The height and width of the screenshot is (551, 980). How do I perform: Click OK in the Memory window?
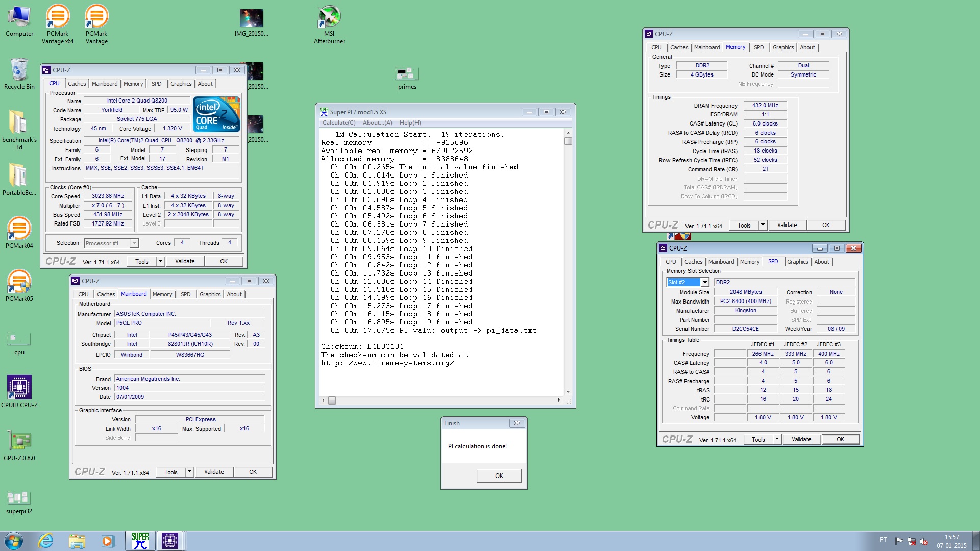coord(826,225)
